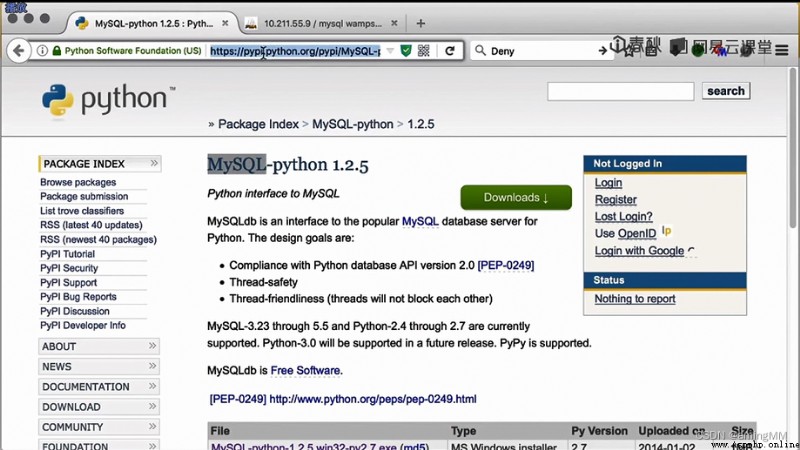
Task: Click the Lost Login? link
Action: click(x=623, y=216)
